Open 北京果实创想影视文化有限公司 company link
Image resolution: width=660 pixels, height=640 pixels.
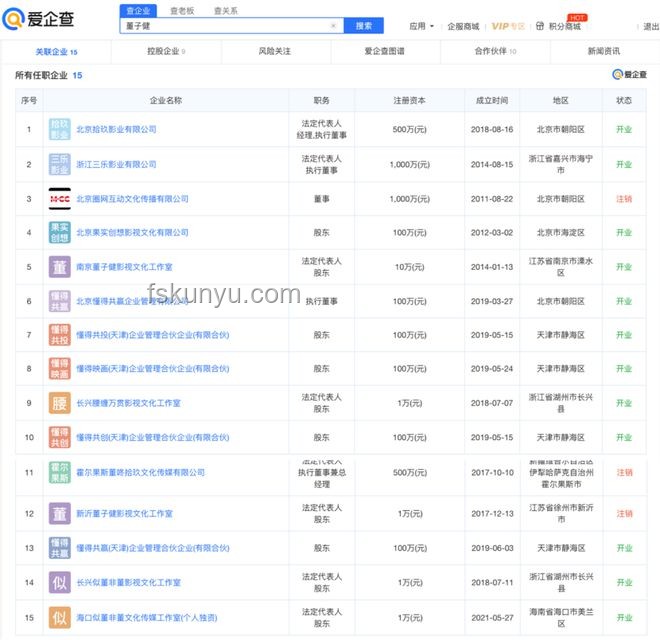pyautogui.click(x=132, y=232)
